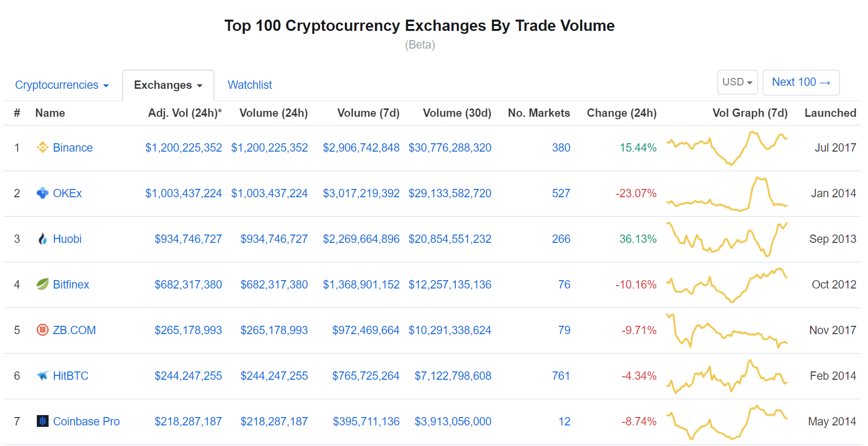Open the USD currency selector
Screen dimensions: 868x446
737,82
